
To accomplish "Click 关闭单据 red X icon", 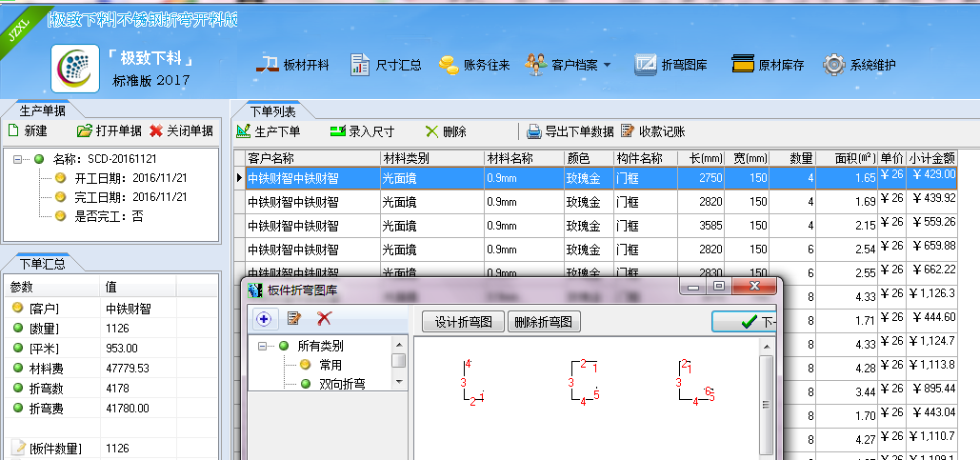I will pyautogui.click(x=155, y=131).
